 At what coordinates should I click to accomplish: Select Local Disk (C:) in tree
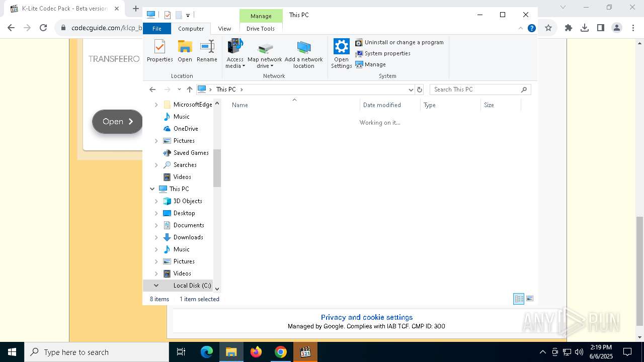pos(192,286)
